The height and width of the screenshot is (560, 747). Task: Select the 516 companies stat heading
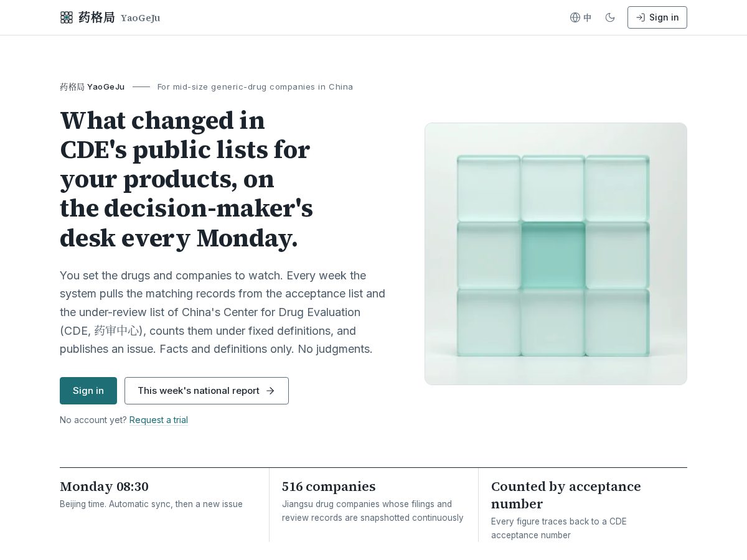329,487
